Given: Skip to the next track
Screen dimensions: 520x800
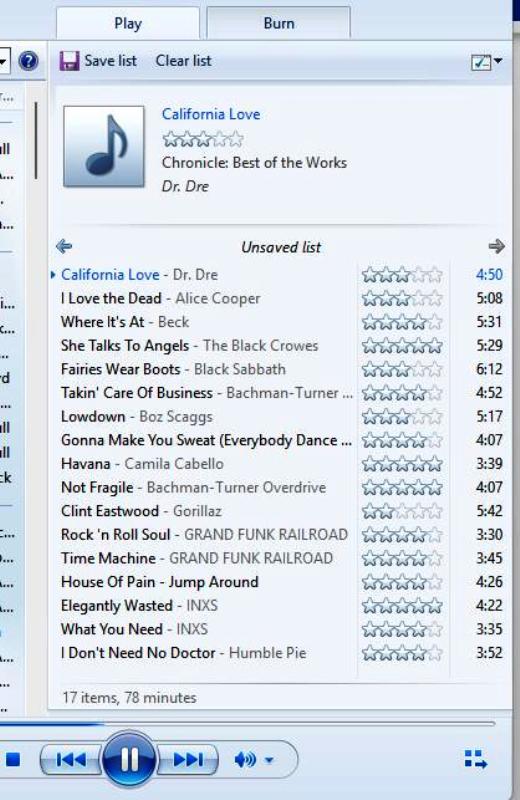Looking at the screenshot, I should 188,760.
